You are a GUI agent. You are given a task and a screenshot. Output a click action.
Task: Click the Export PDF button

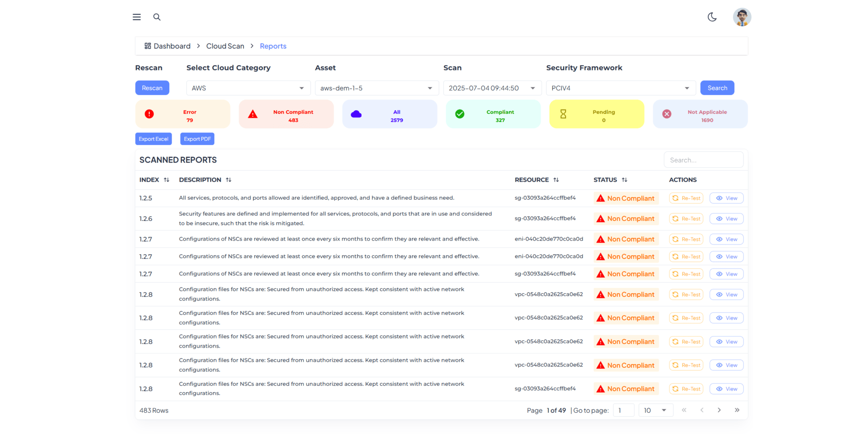[197, 139]
